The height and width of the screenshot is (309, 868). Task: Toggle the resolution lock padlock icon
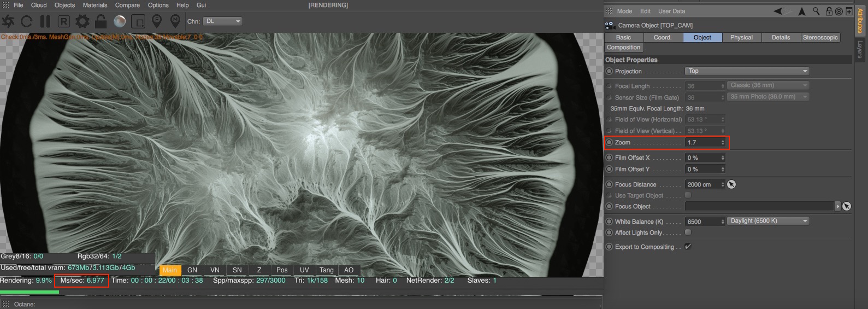tap(101, 21)
